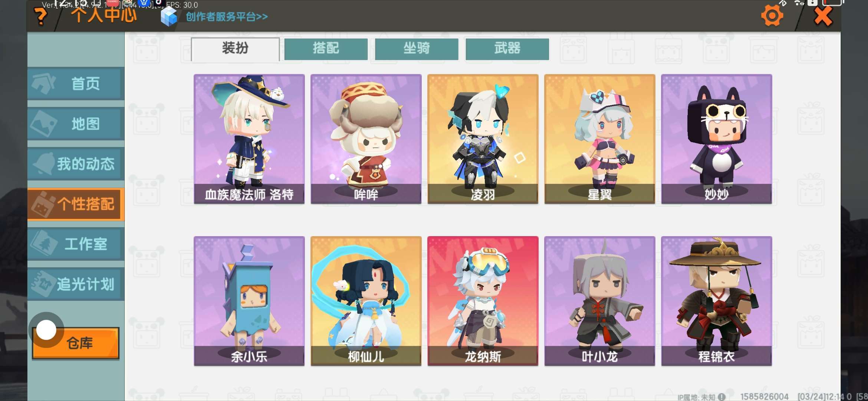Tap the white floating assistive circle
Viewport: 868px width, 401px height.
tap(46, 330)
